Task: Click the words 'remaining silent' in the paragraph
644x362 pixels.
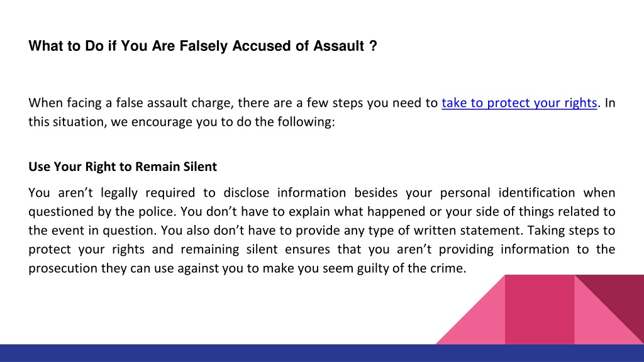Action: click(x=229, y=249)
